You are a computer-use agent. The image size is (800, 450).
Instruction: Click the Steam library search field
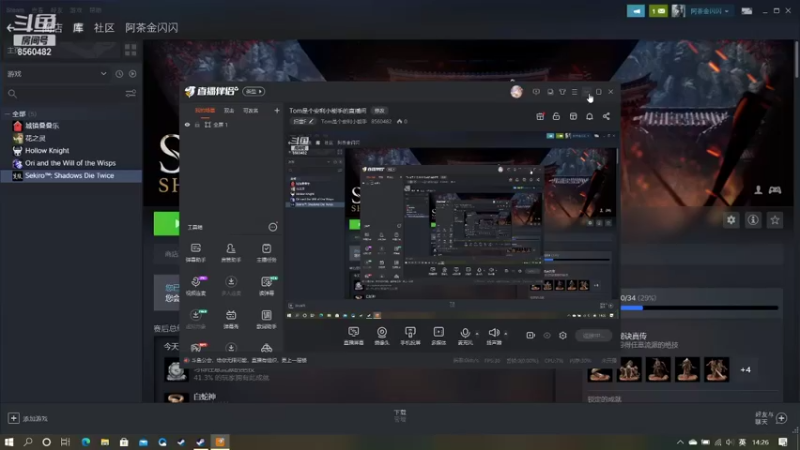pos(64,93)
